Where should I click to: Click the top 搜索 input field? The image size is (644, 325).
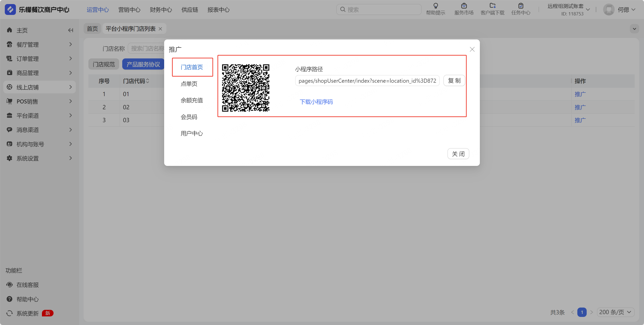[379, 10]
